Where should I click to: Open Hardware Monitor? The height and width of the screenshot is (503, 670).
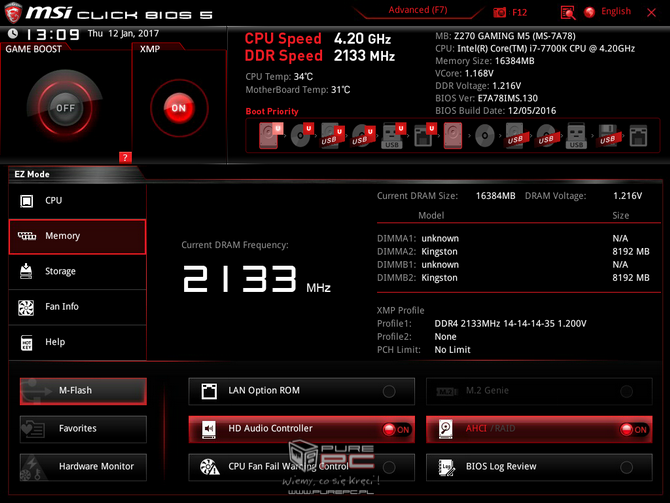[83, 467]
